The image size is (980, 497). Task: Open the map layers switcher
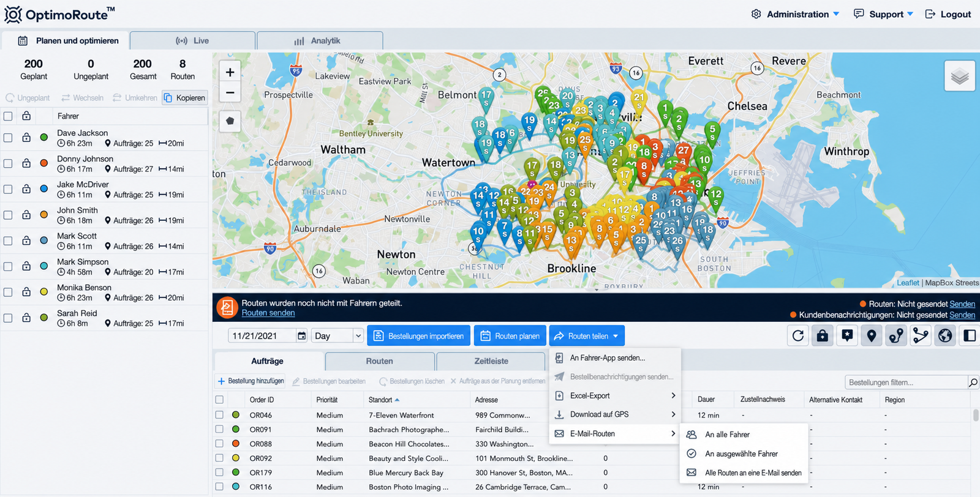[x=960, y=77]
